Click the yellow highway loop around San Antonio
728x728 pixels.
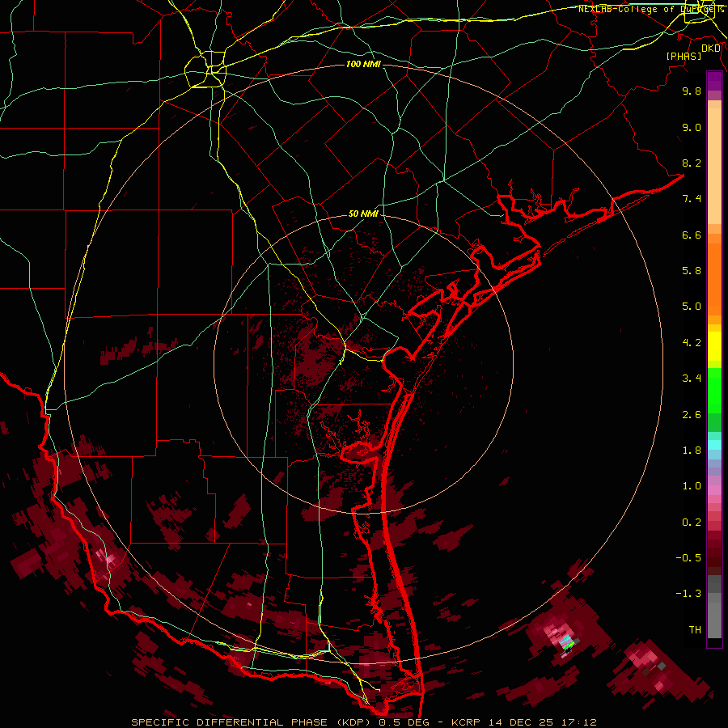point(205,70)
